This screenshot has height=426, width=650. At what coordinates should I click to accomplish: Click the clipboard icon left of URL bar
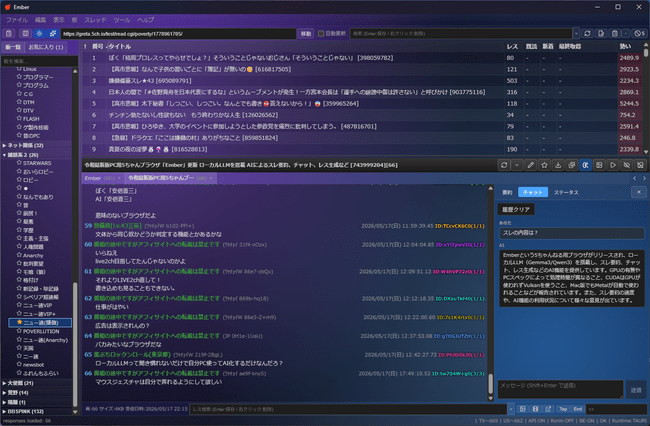tap(9, 34)
